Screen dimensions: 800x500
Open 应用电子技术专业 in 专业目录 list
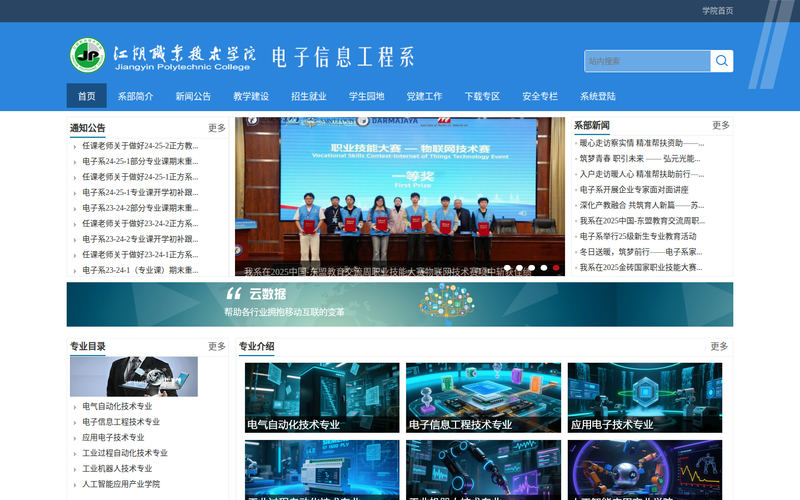[x=113, y=438]
